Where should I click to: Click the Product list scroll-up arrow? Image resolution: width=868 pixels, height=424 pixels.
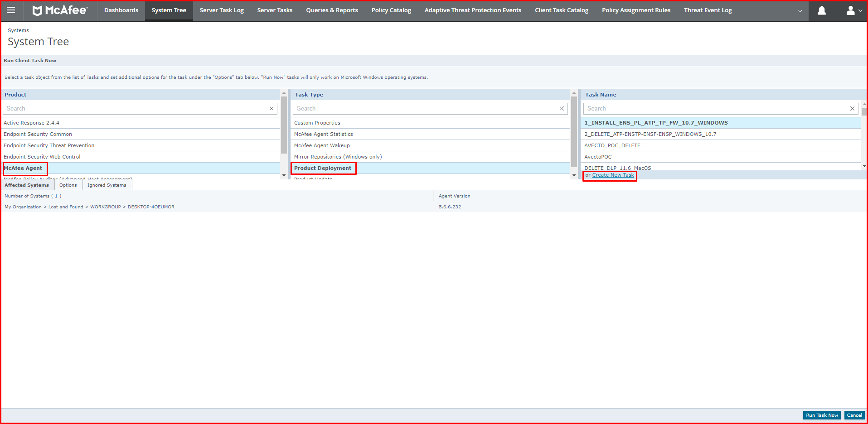(284, 93)
